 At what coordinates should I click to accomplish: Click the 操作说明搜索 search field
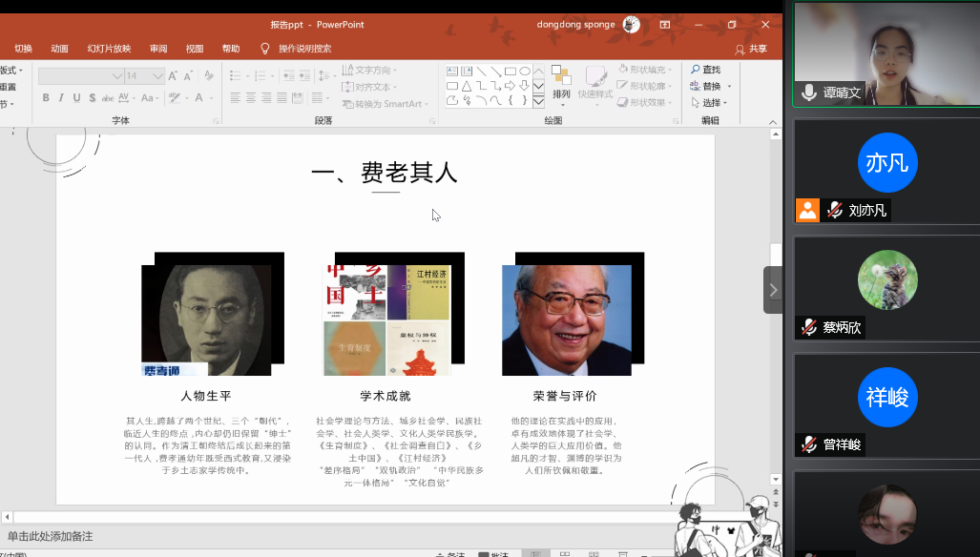point(305,49)
